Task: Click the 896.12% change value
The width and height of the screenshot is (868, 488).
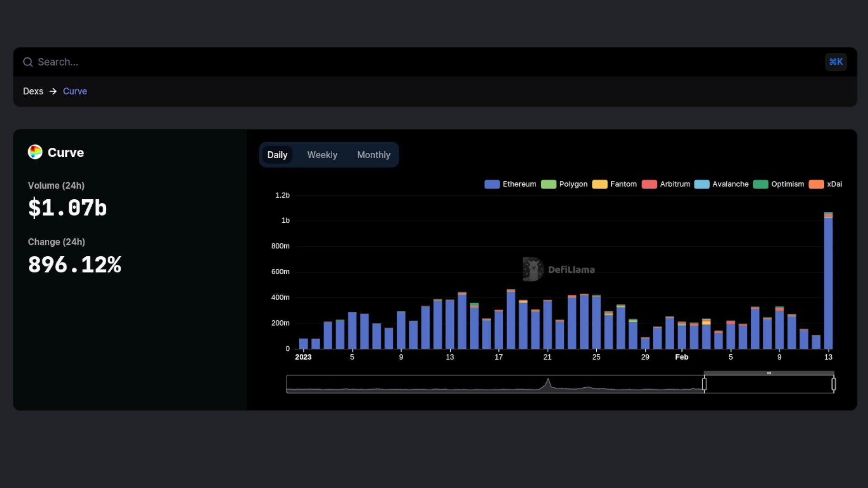Action: [75, 265]
